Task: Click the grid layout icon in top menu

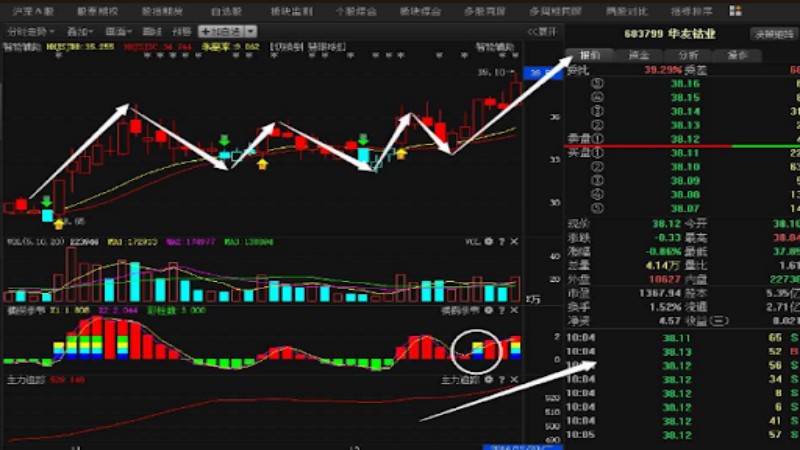Action: 735,11
